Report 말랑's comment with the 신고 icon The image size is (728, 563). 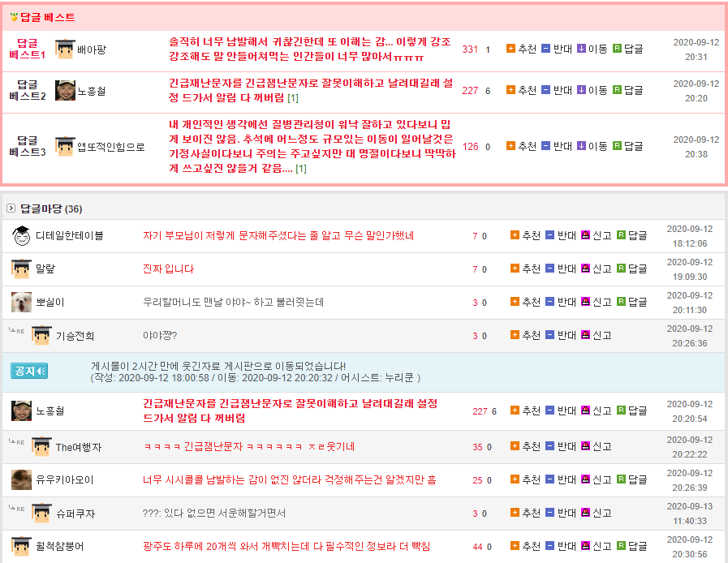[x=585, y=269]
